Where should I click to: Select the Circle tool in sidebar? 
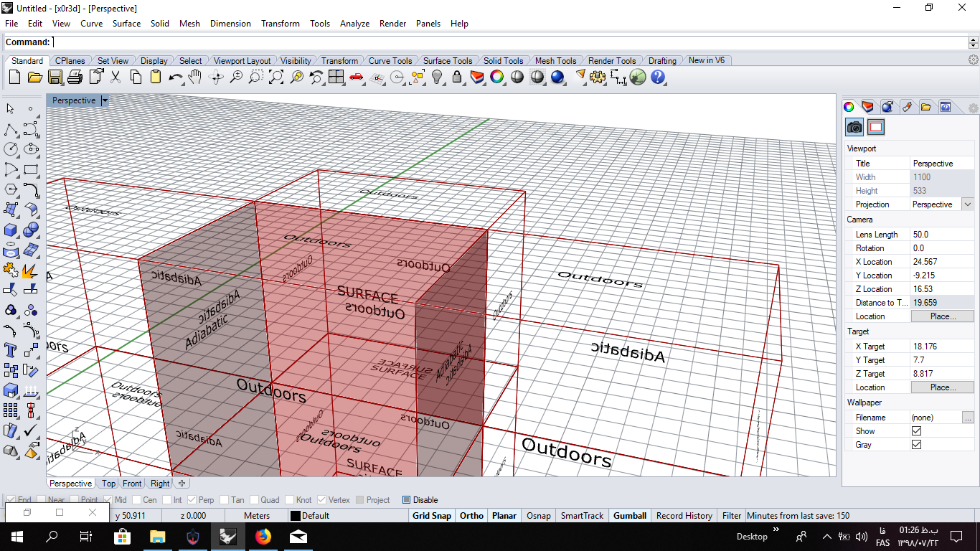(11, 149)
